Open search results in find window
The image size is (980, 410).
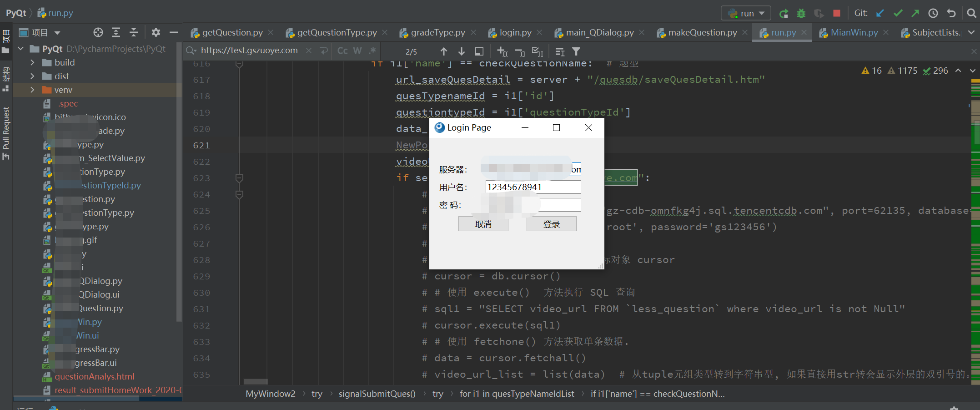tap(479, 51)
